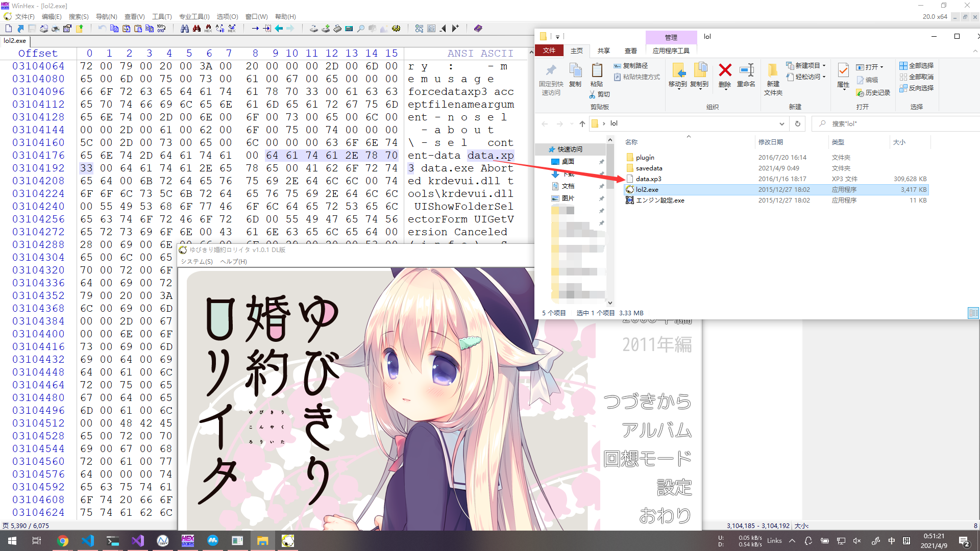Screen dimensions: 980x551
Task: Click the navigation pane scroll down arrow
Action: pyautogui.click(x=609, y=303)
